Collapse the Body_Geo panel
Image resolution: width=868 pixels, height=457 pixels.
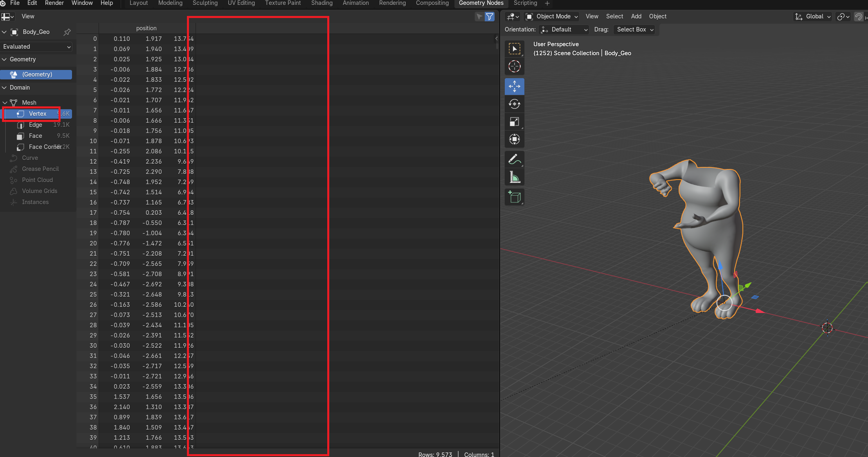click(4, 32)
